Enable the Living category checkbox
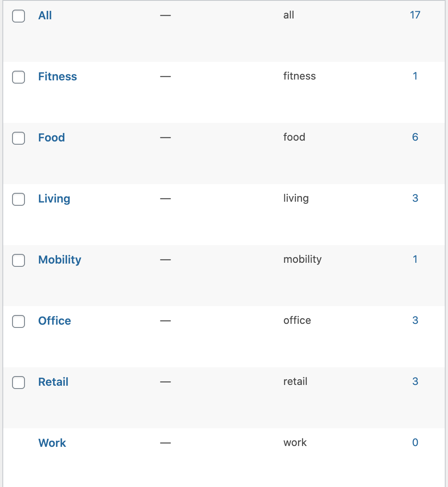This screenshot has height=487, width=448. point(18,199)
